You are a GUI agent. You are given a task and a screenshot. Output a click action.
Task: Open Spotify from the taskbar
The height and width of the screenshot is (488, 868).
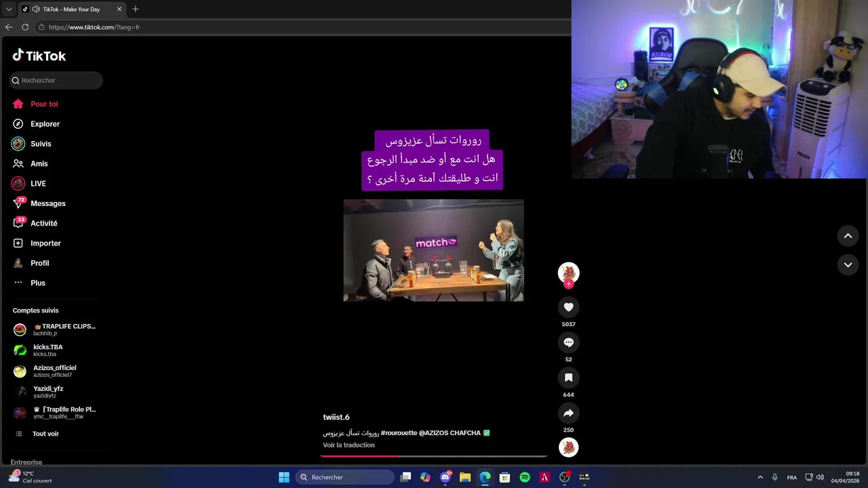[525, 477]
